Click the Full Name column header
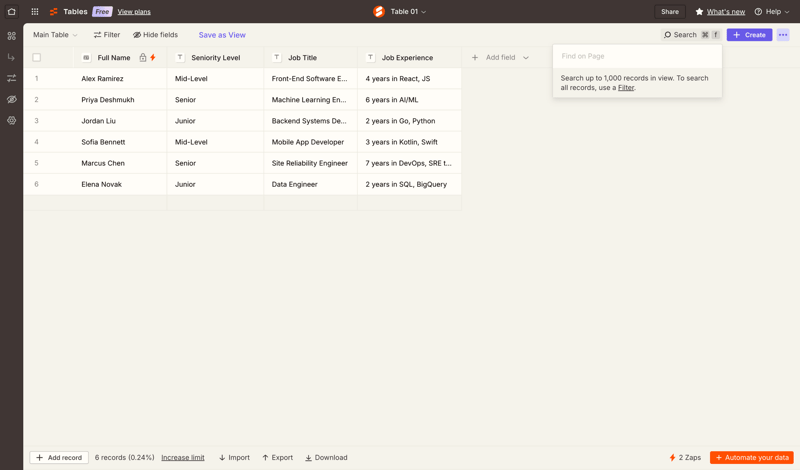This screenshot has width=800, height=470. pos(120,57)
